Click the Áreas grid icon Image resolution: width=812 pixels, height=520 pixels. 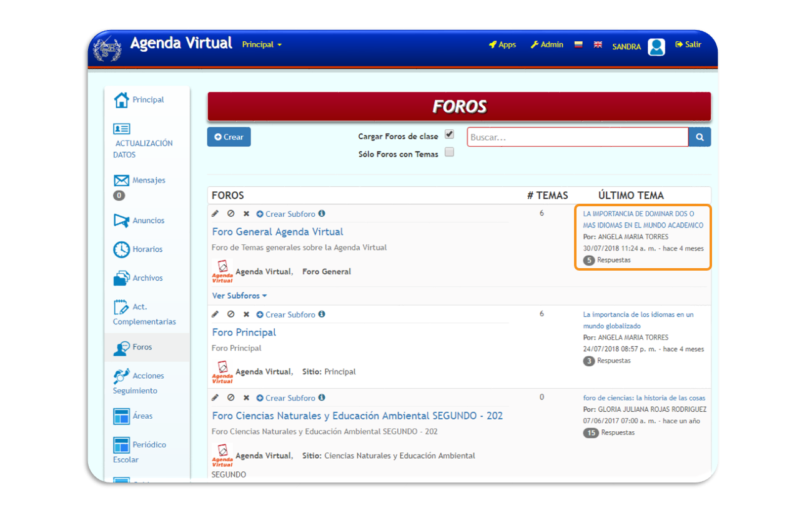tap(121, 416)
